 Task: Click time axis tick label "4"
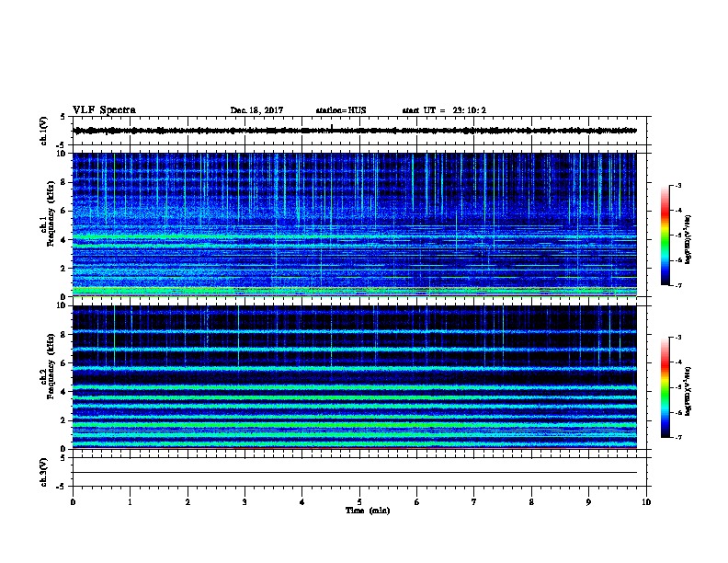point(302,502)
